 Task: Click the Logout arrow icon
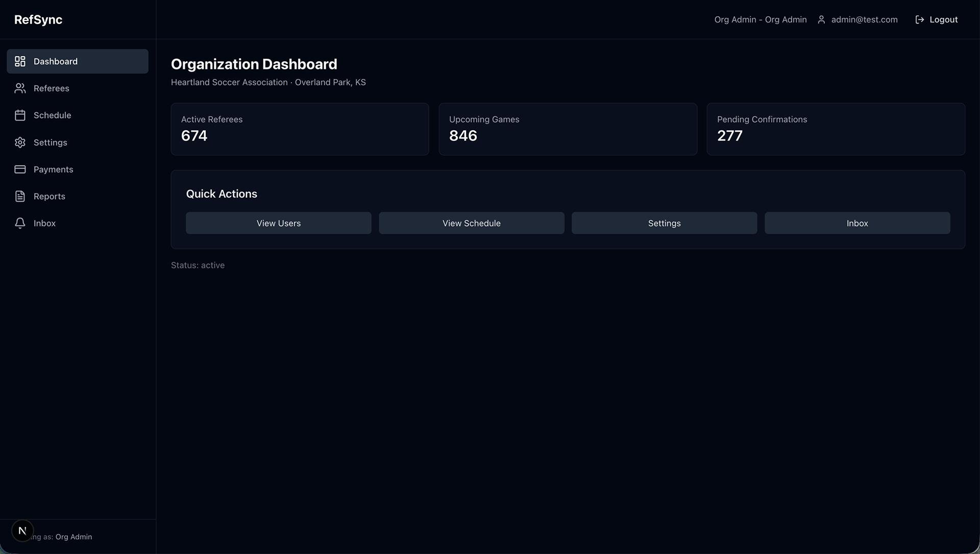pos(919,19)
